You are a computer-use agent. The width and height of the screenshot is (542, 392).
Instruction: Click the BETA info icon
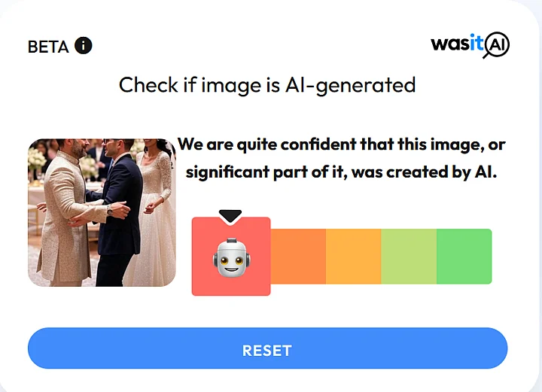[x=84, y=45]
